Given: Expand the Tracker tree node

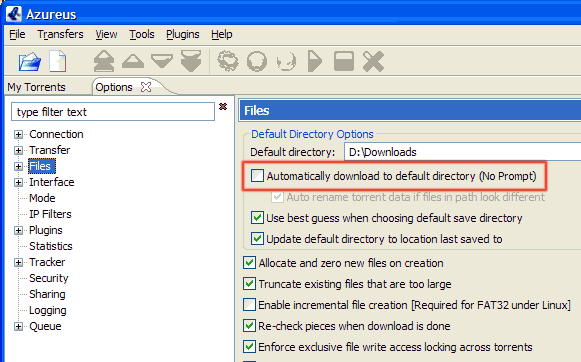Looking at the screenshot, I should [18, 262].
